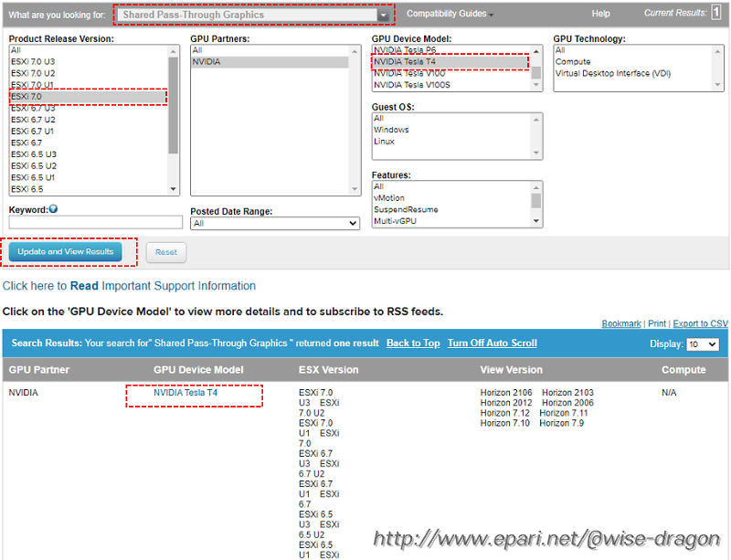731x560 pixels.
Task: Click Product Release Version scroll down arrow
Action: pos(173,189)
